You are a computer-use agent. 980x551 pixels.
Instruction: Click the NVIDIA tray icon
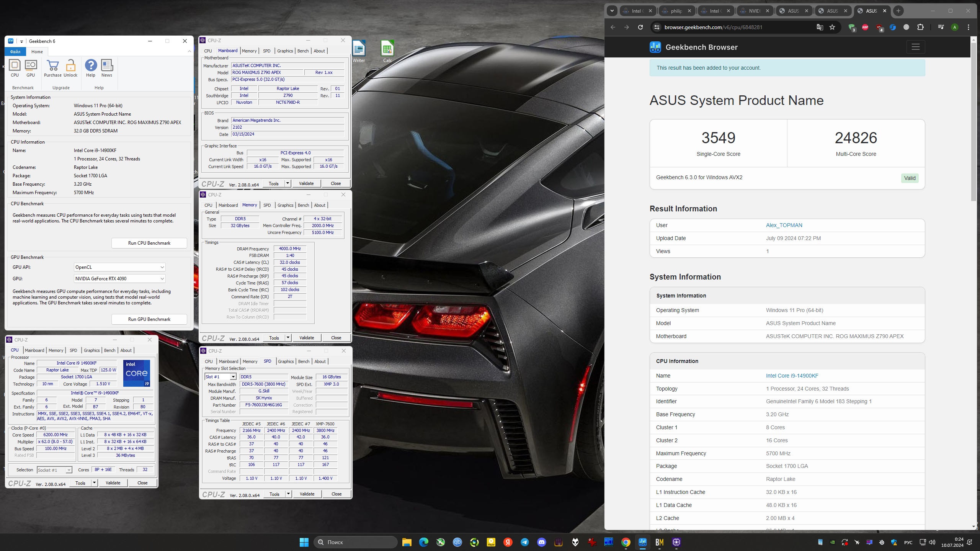[x=833, y=542]
